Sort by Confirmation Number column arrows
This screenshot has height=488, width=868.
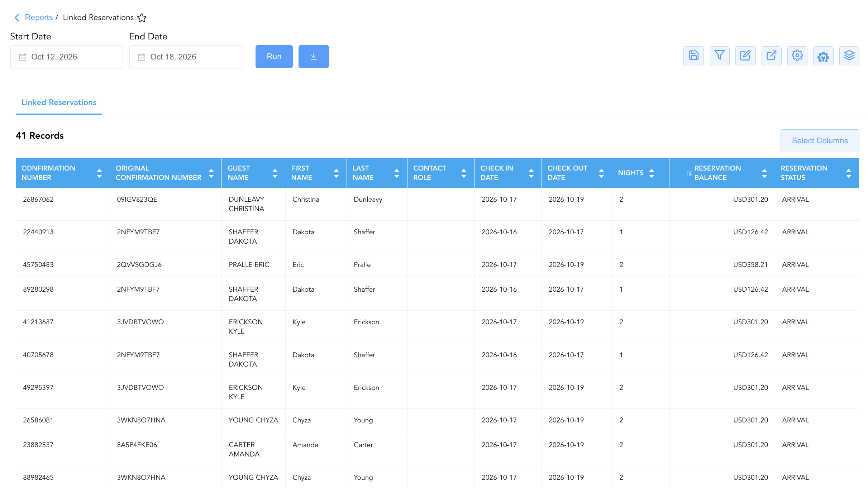[99, 173]
